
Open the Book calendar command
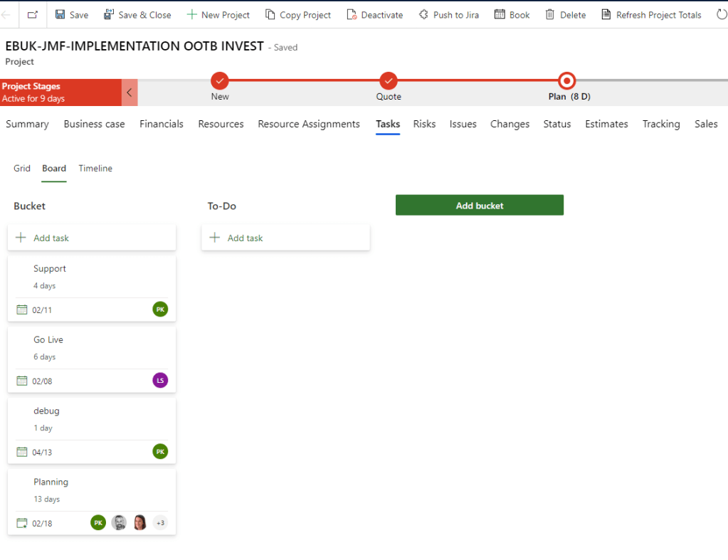pos(512,15)
